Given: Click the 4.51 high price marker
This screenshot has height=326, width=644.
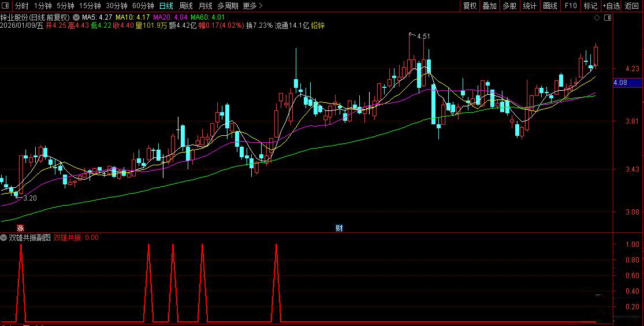Looking at the screenshot, I should point(423,36).
